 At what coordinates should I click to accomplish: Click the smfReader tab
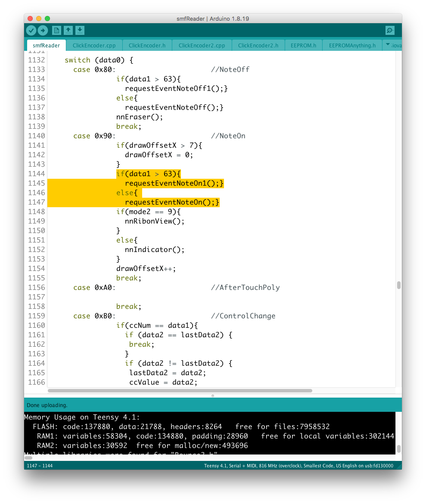46,45
